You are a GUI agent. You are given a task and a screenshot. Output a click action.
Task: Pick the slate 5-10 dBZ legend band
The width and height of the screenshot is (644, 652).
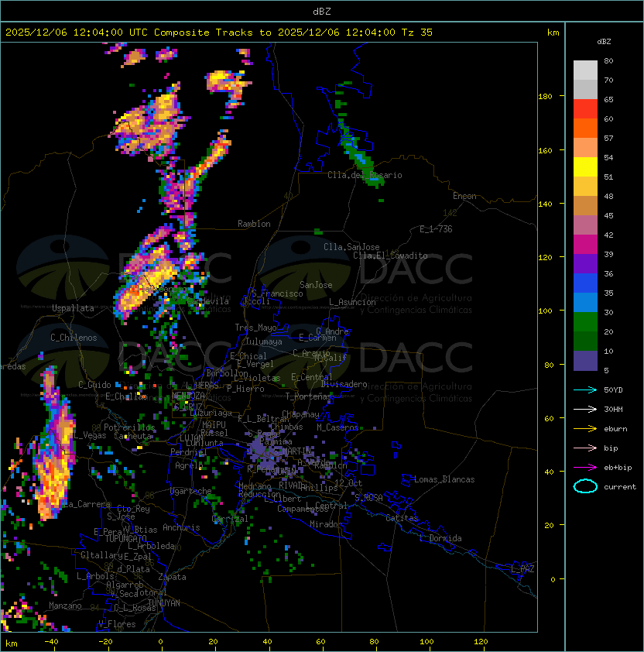pos(585,361)
